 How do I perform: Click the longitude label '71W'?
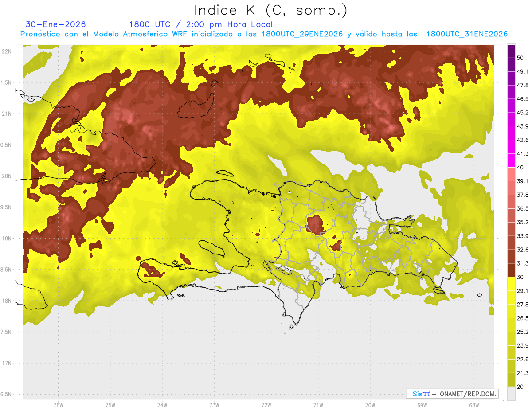pos(318,405)
